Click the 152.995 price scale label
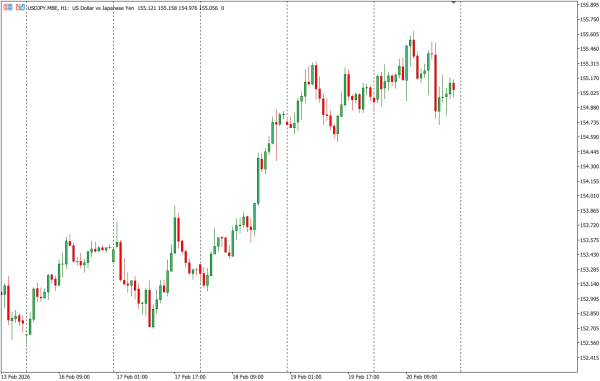This screenshot has height=381, width=600. point(589,299)
